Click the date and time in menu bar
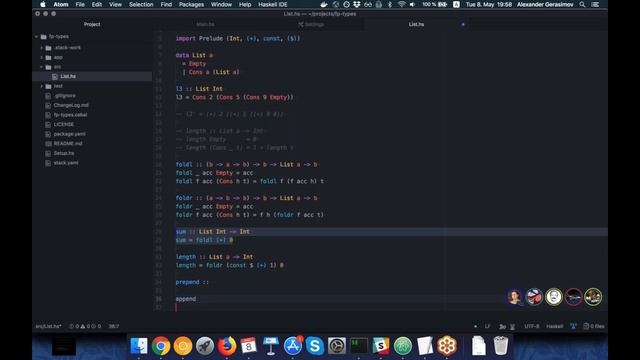 [x=489, y=4]
